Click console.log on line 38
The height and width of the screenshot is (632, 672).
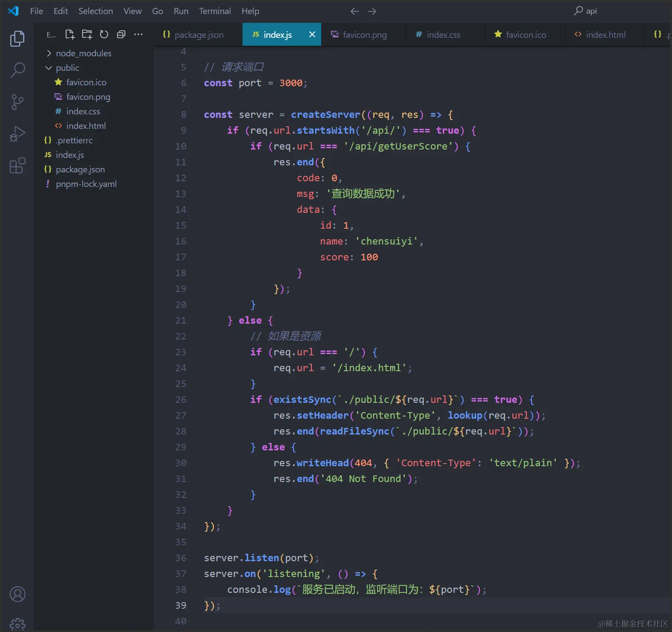pyautogui.click(x=259, y=589)
